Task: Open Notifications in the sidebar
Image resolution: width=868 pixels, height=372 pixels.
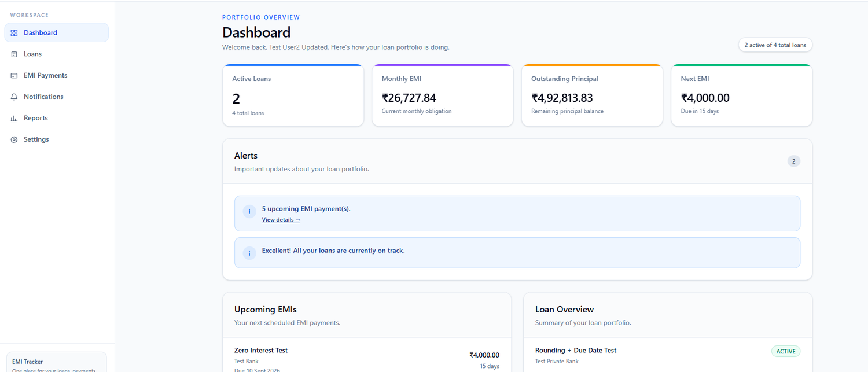Action: (x=56, y=97)
